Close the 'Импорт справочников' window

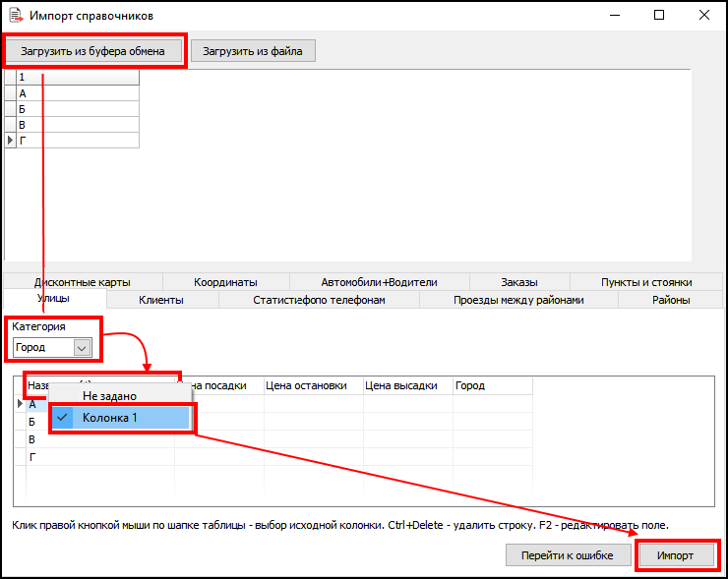(x=703, y=16)
